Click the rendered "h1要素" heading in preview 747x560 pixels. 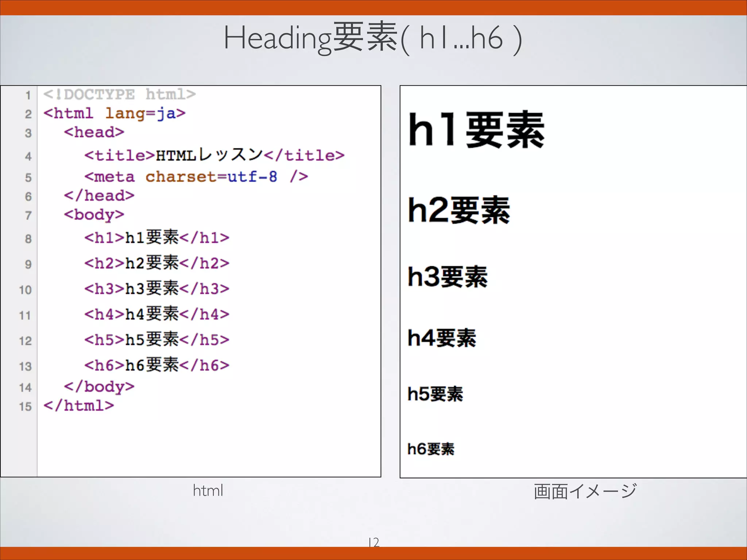point(476,130)
